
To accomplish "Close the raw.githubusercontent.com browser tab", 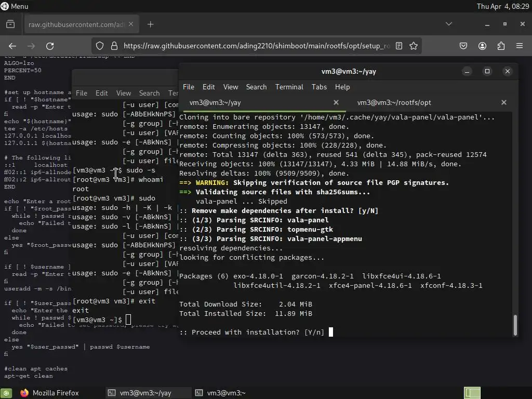I will pos(131,24).
